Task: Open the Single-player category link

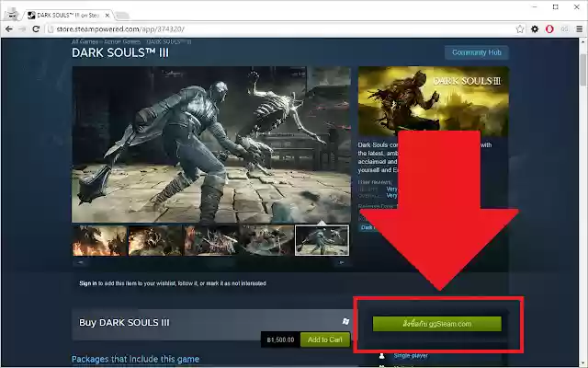Action: [411, 356]
